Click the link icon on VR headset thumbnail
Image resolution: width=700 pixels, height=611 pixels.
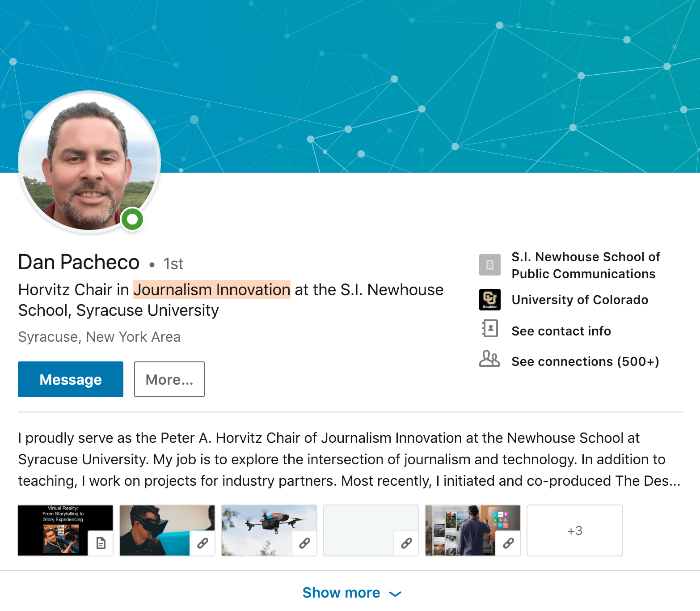pyautogui.click(x=202, y=543)
